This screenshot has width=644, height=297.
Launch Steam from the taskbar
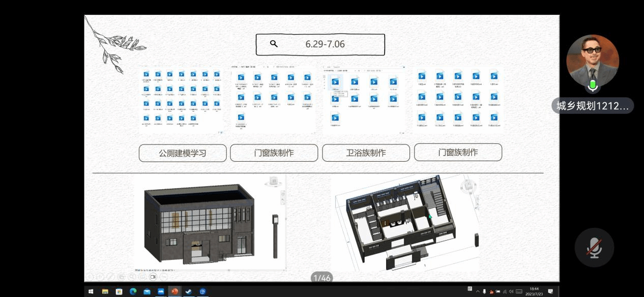coord(188,291)
